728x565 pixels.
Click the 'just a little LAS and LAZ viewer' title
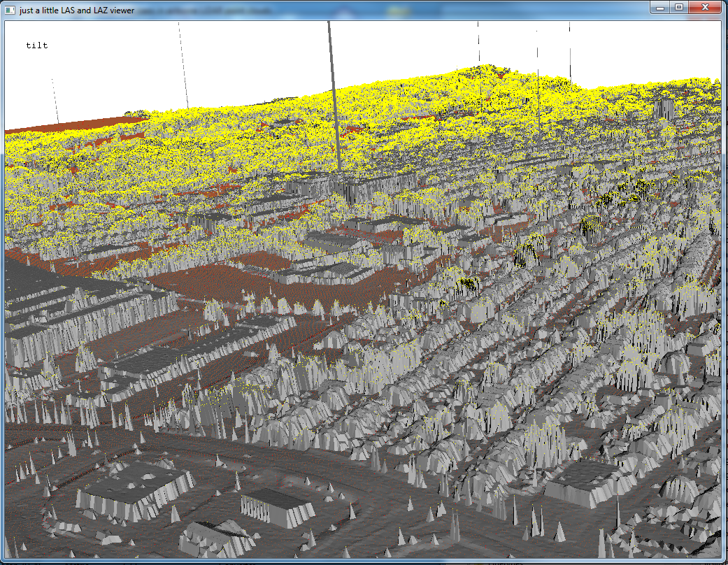(77, 10)
